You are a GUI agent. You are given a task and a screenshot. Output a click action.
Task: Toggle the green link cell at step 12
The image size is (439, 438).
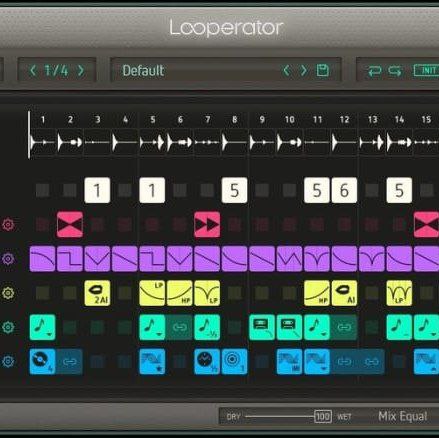(344, 327)
